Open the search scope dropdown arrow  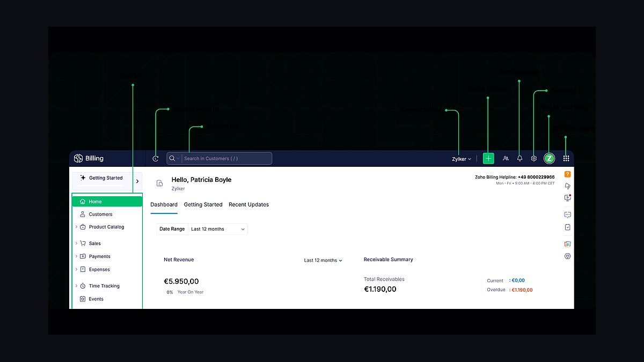tap(178, 159)
